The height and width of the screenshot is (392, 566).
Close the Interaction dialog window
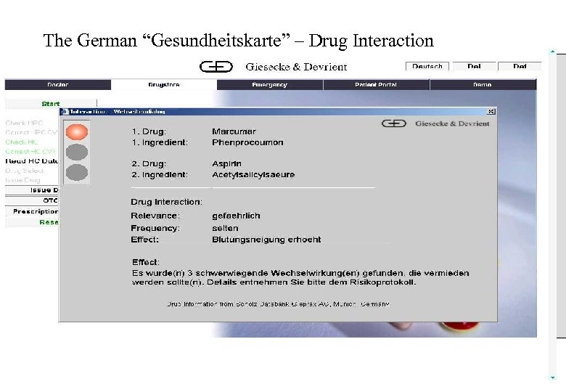[491, 112]
